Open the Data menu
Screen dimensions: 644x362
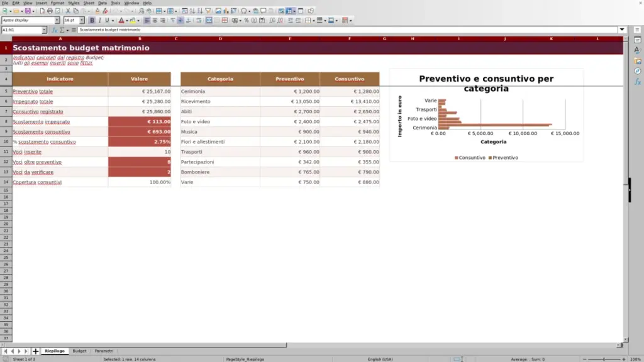click(x=103, y=3)
